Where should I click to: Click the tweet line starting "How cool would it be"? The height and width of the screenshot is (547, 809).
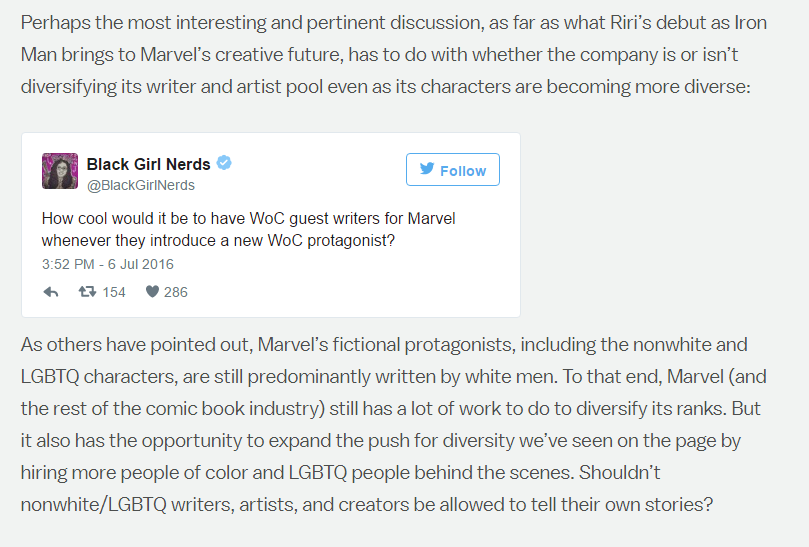(x=248, y=218)
